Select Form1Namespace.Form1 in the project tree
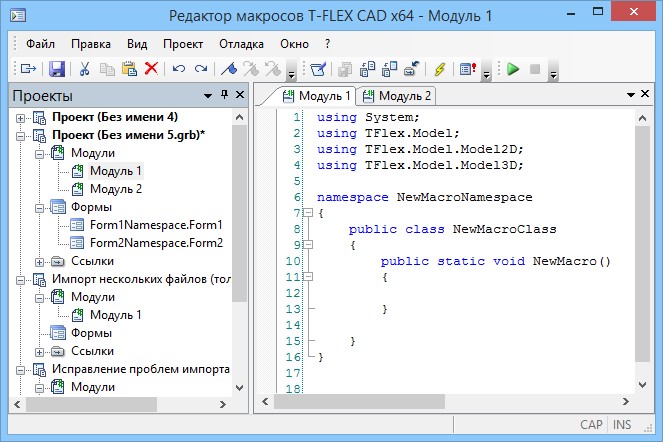The image size is (663, 442). [156, 225]
